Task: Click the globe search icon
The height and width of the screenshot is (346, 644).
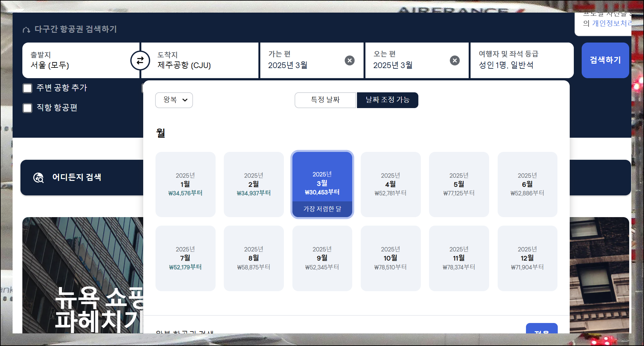Action: coord(38,178)
